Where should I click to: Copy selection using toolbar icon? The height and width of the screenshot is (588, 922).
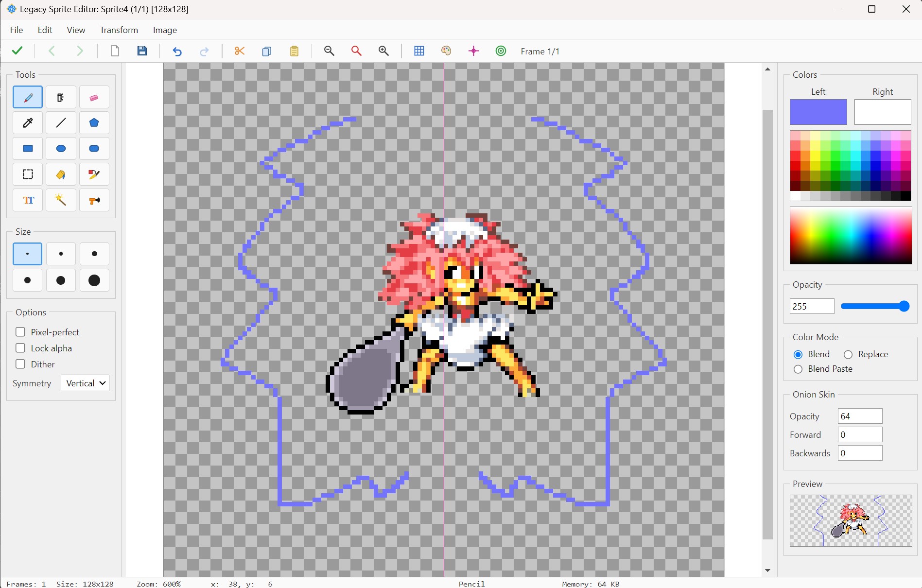(x=267, y=51)
